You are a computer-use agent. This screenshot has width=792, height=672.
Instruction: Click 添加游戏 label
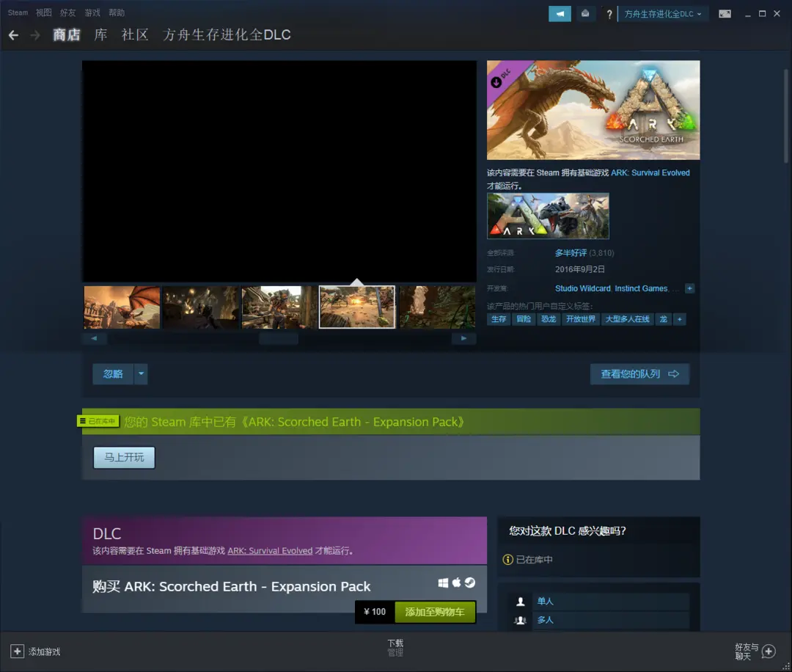[x=45, y=651]
